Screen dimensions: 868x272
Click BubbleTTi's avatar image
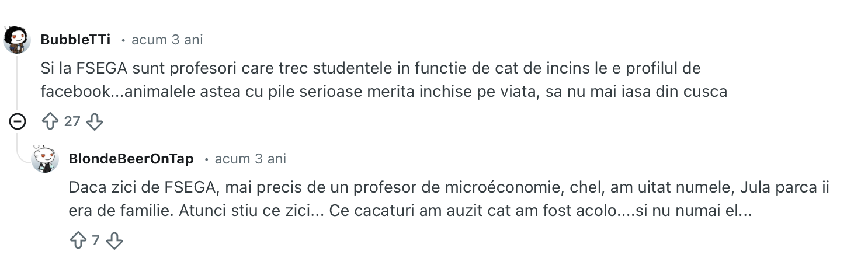pos(18,40)
